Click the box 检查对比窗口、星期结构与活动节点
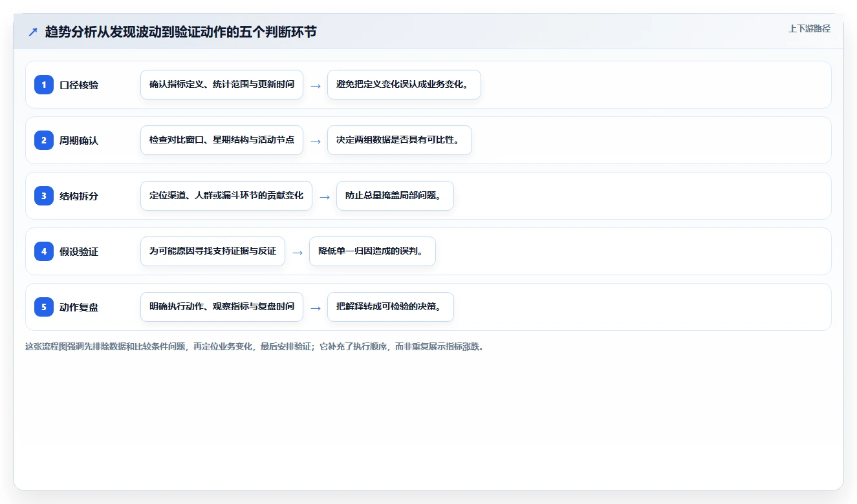 (222, 140)
